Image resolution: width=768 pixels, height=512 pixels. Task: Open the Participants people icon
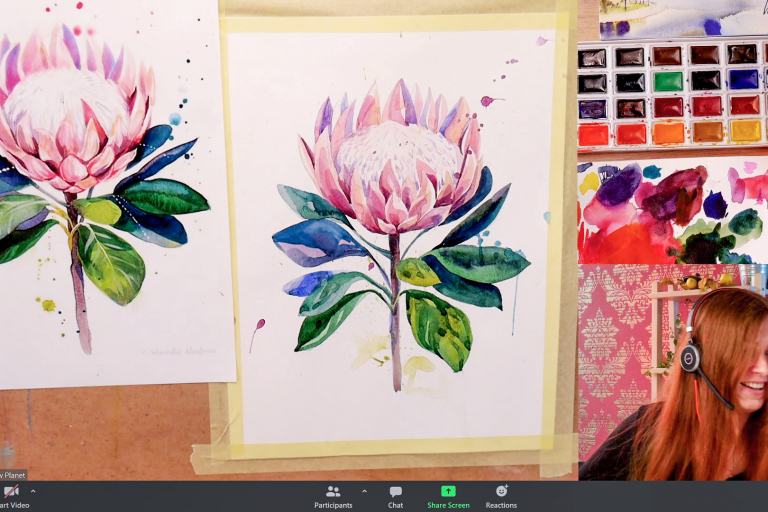click(x=333, y=491)
